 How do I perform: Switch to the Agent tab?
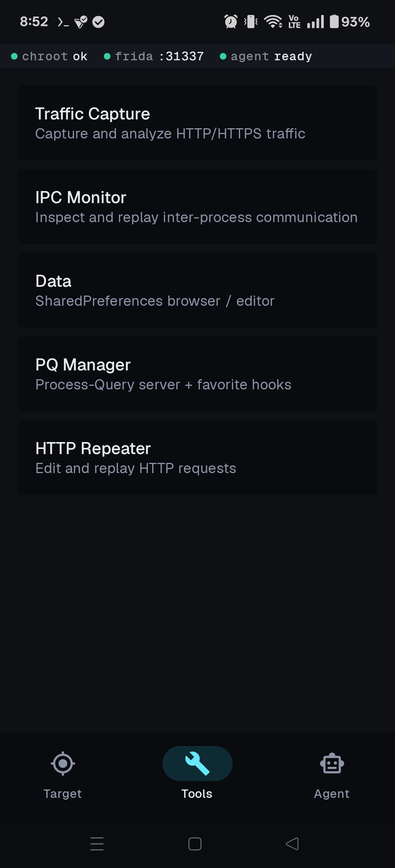pyautogui.click(x=332, y=775)
